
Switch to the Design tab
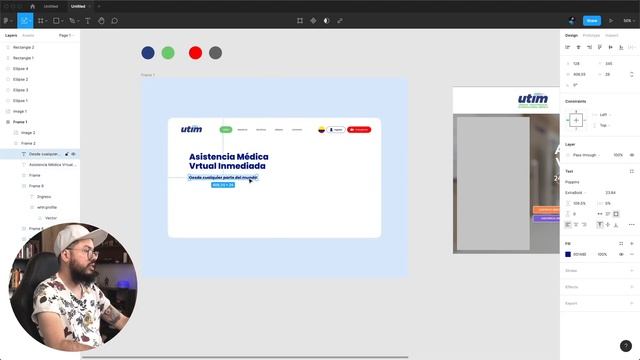coord(571,36)
